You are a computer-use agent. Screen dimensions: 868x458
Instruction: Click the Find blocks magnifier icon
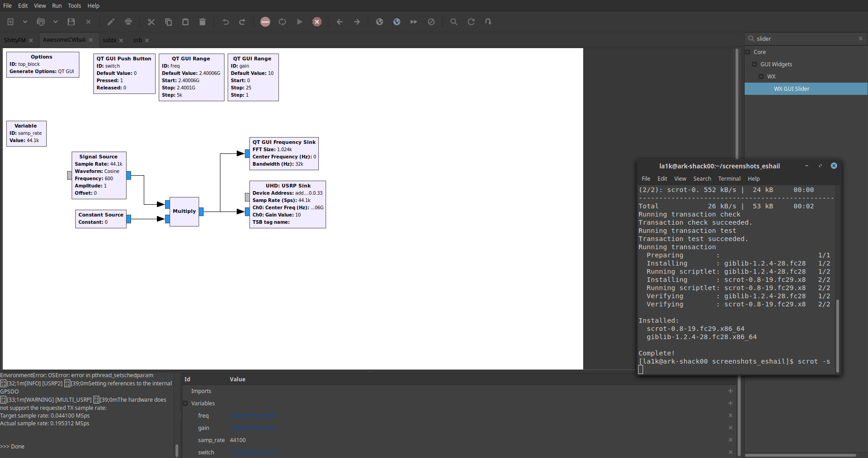[x=454, y=22]
